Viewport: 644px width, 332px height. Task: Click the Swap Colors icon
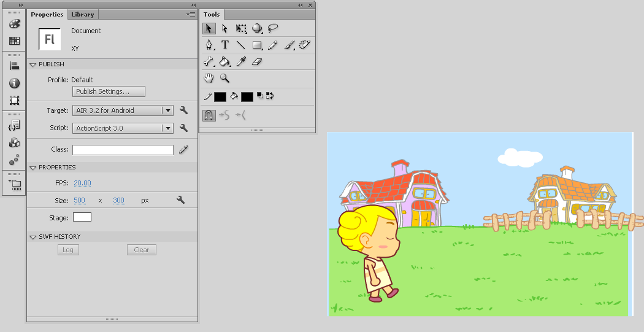[x=270, y=95]
